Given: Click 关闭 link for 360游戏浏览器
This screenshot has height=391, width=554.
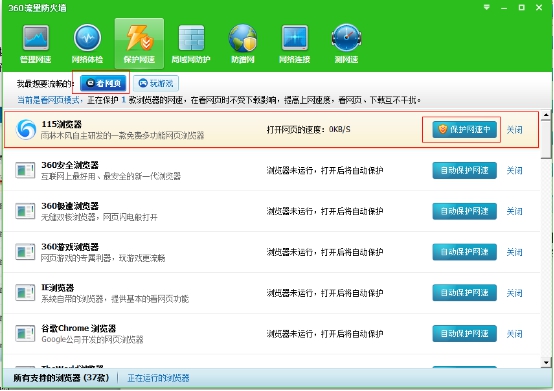Looking at the screenshot, I should (514, 252).
